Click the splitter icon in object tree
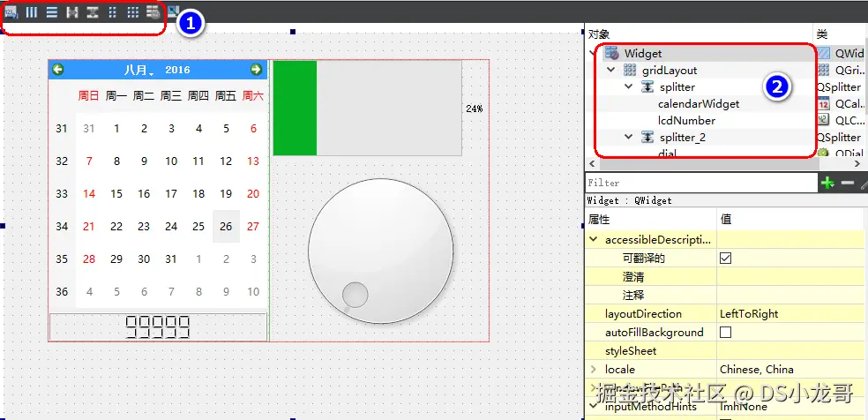The height and width of the screenshot is (420, 868). pyautogui.click(x=647, y=86)
